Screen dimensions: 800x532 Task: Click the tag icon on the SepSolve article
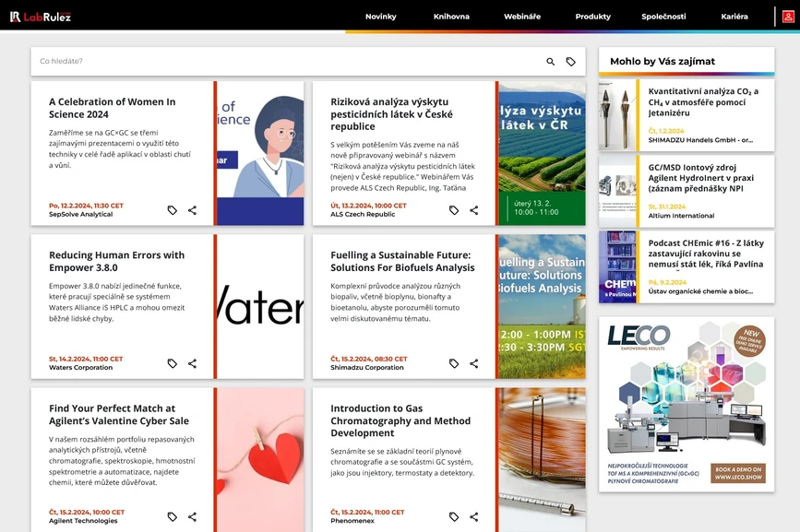click(x=172, y=209)
